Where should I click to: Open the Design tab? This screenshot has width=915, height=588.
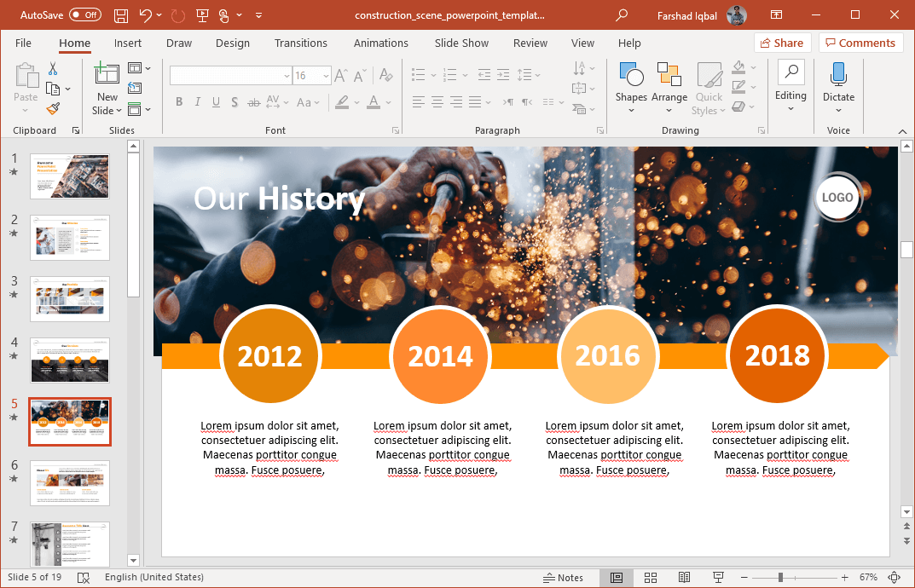tap(233, 43)
